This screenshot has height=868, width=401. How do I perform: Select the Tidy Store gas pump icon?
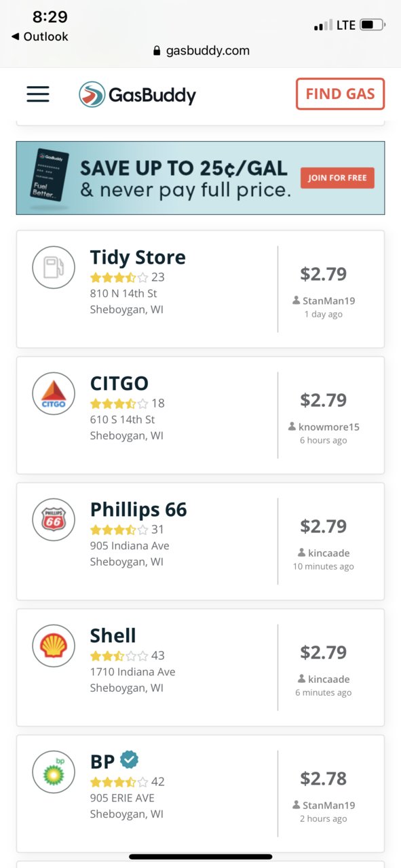click(54, 267)
